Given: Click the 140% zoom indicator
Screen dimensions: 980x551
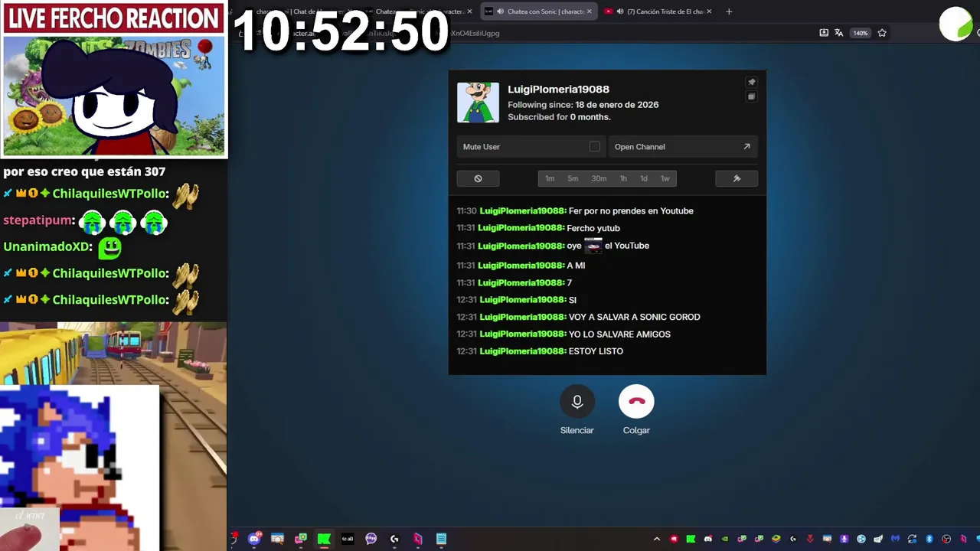Looking at the screenshot, I should pyautogui.click(x=861, y=33).
